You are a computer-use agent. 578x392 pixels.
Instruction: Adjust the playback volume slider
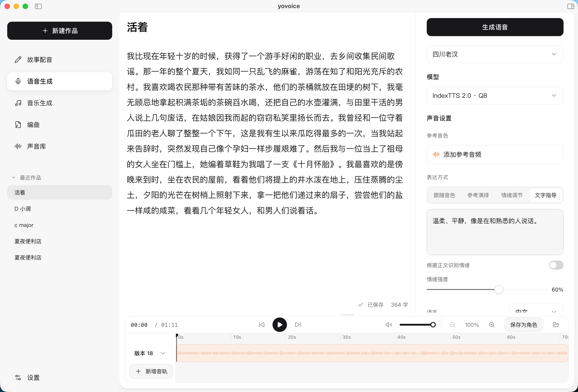pyautogui.click(x=417, y=324)
